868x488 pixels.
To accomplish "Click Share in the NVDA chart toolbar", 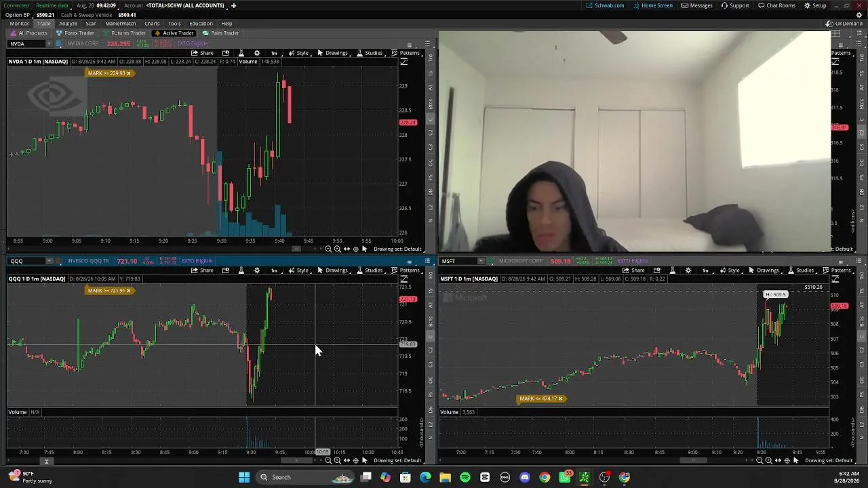I will click(x=202, y=53).
